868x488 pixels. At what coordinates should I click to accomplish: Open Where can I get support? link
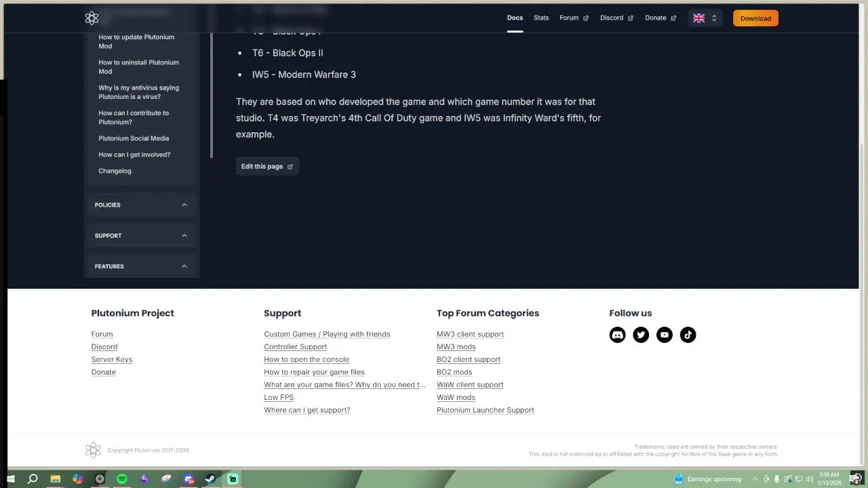point(307,410)
